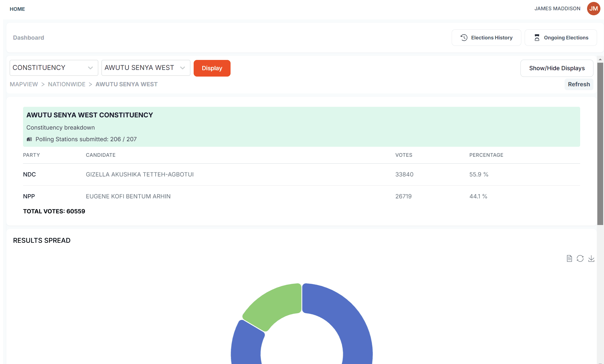This screenshot has width=604, height=364.
Task: Click the 26719 votes value
Action: pos(403,196)
